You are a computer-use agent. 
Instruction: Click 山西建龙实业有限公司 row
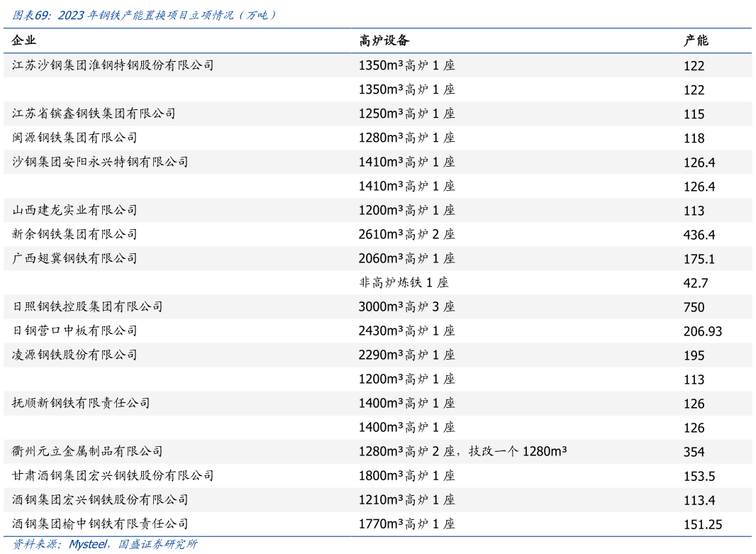78,210
